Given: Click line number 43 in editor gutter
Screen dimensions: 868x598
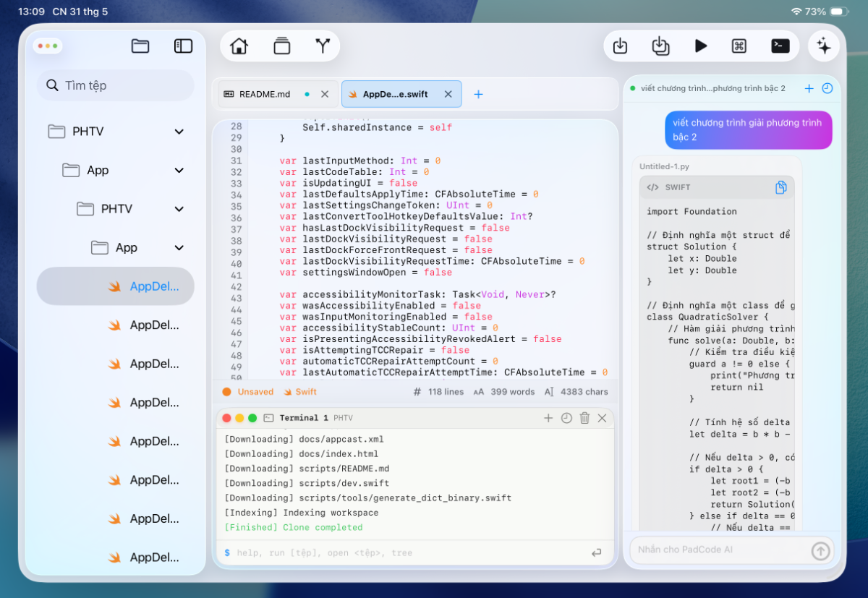Looking at the screenshot, I should pyautogui.click(x=236, y=298).
